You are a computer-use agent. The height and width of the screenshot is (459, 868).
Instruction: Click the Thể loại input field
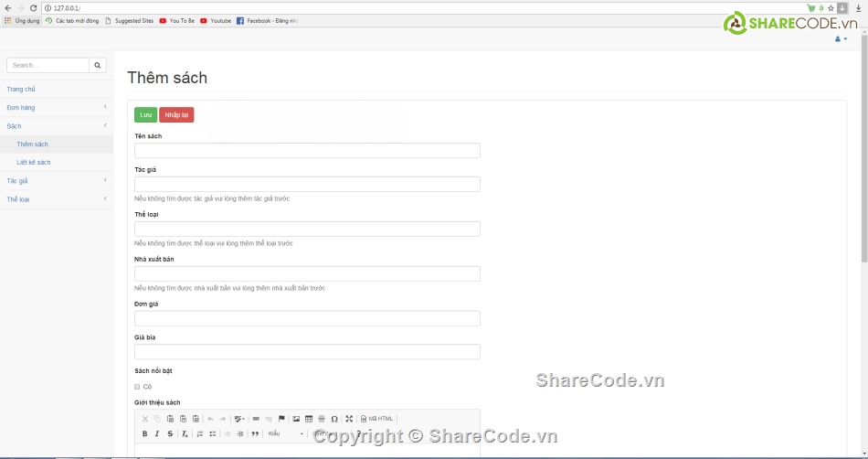pyautogui.click(x=307, y=229)
